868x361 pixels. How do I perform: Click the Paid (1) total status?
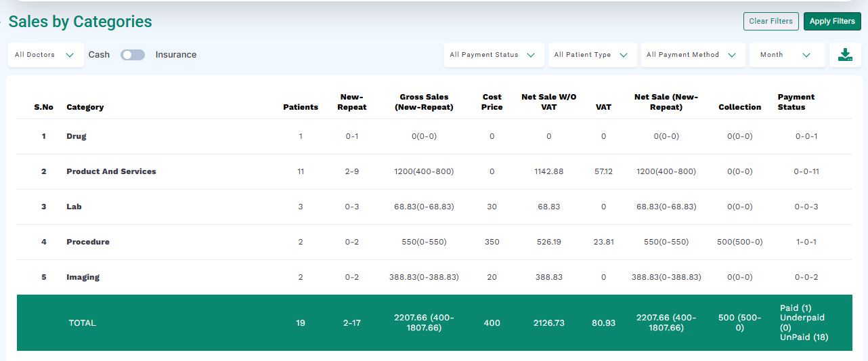[x=796, y=308]
